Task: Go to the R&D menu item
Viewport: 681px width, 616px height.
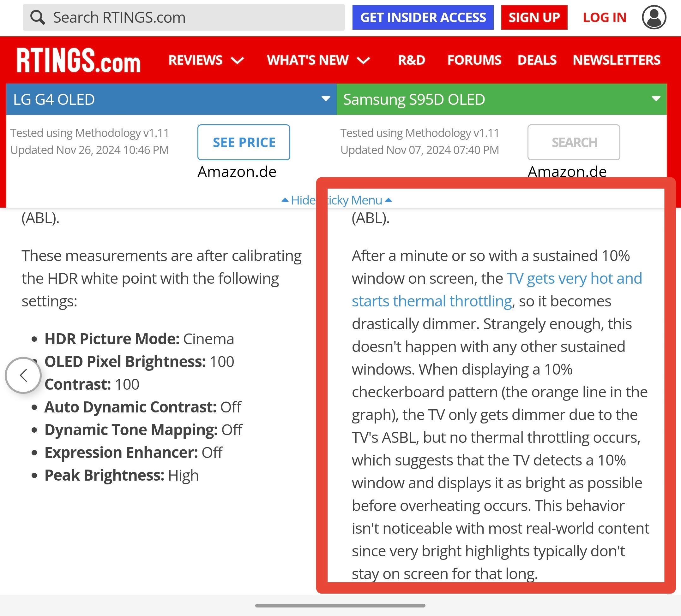Action: pos(411,60)
